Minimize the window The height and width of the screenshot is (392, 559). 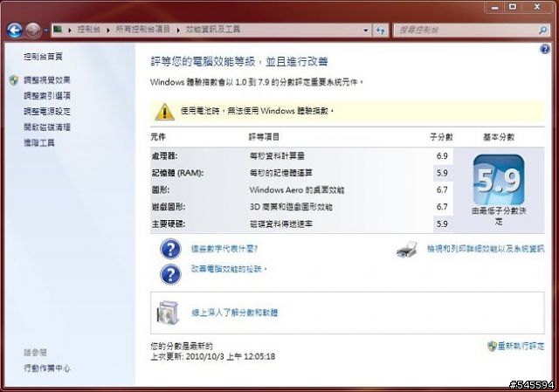click(495, 7)
